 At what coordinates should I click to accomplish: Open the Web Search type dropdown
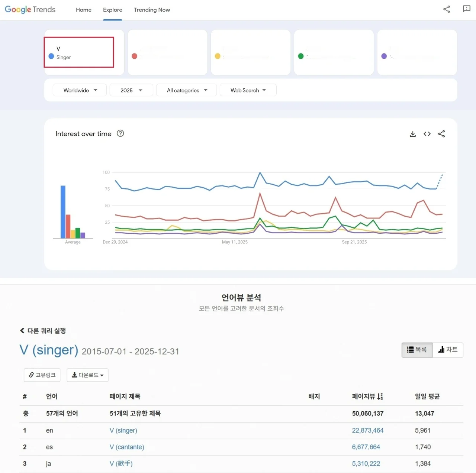[248, 90]
